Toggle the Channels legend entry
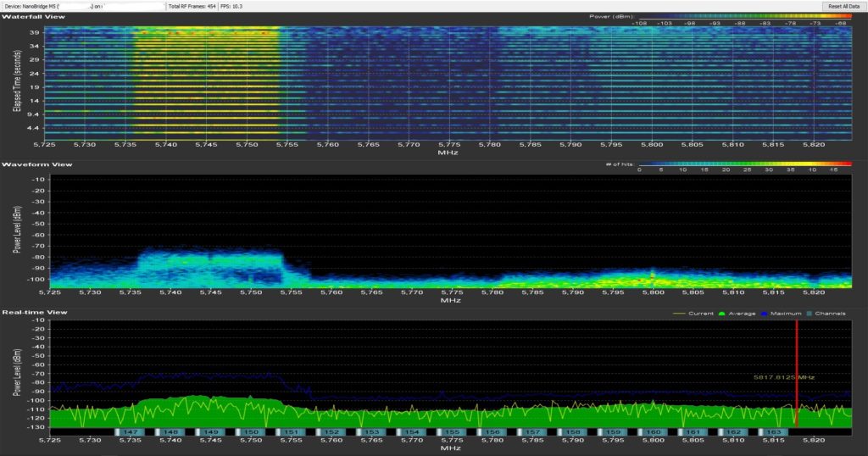Screen dimensions: 868x456 pos(830,314)
